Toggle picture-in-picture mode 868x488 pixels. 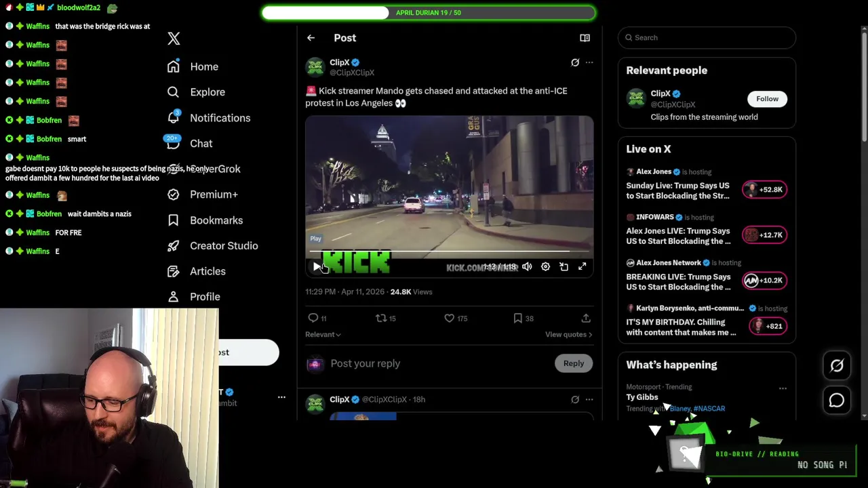[x=564, y=267]
